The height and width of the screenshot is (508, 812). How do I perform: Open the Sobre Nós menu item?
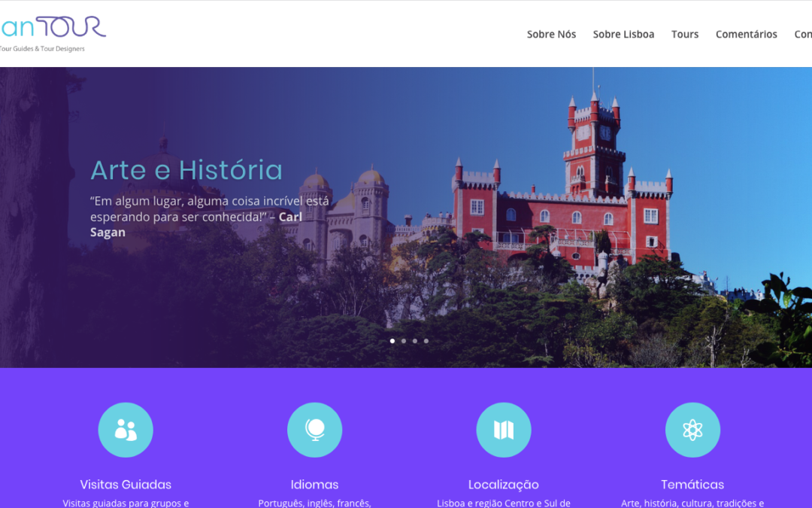(x=551, y=34)
